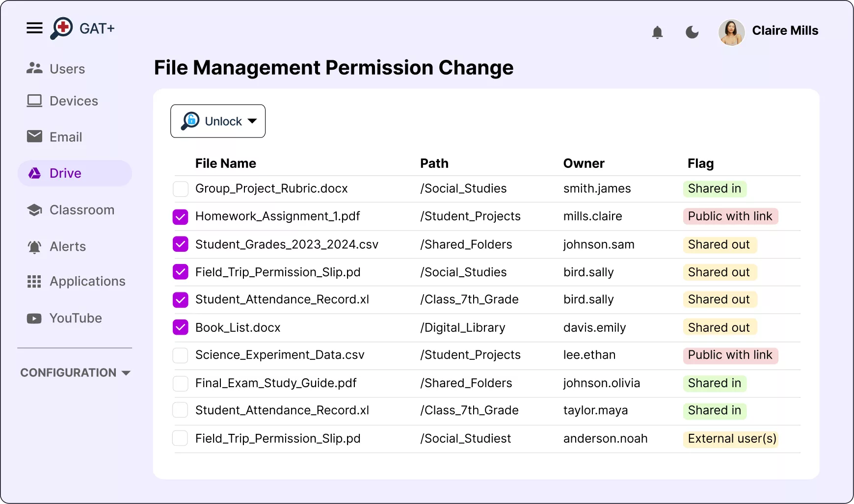Uncheck the Homework_Assignment_1.pdf checkbox
The height and width of the screenshot is (504, 854).
[x=181, y=217]
